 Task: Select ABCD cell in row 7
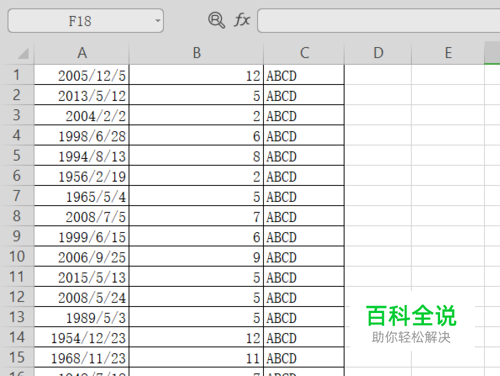(x=304, y=196)
